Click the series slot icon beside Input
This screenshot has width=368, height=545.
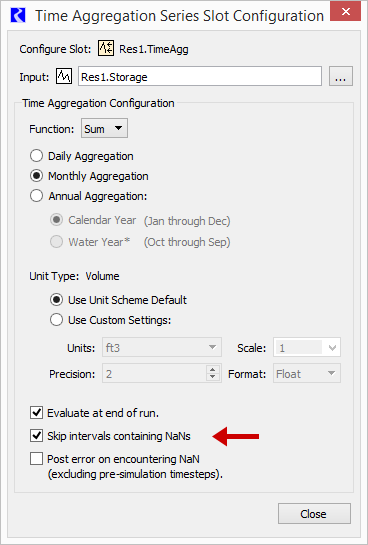[x=64, y=76]
